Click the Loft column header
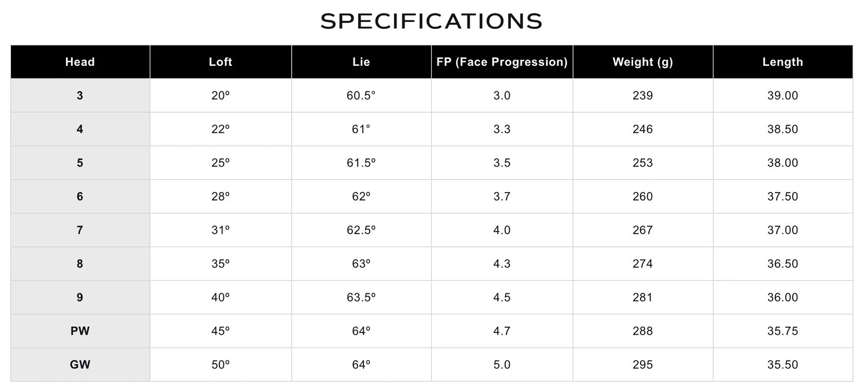The image size is (868, 392). coord(220,62)
